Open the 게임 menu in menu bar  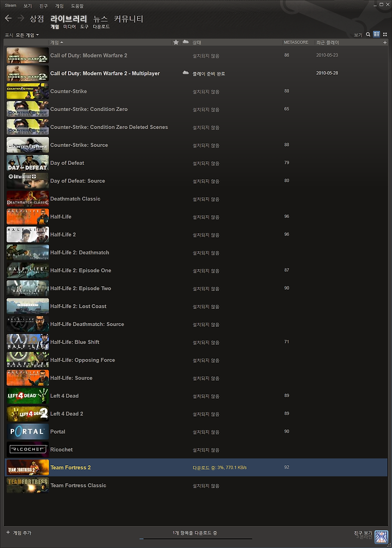(x=59, y=6)
